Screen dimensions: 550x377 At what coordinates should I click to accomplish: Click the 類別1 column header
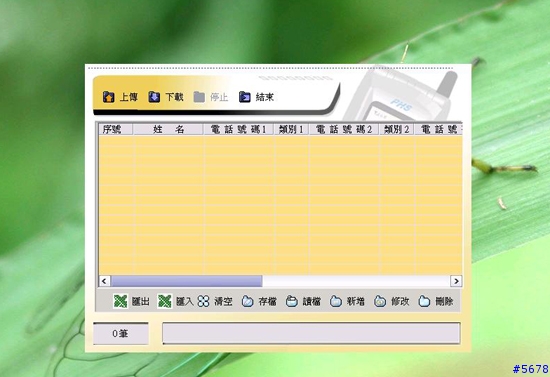tap(291, 129)
